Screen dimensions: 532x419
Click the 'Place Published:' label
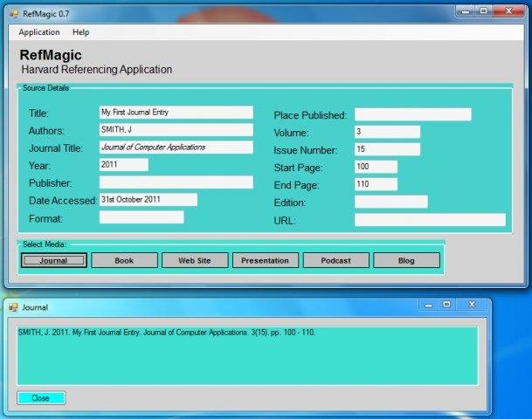point(310,115)
